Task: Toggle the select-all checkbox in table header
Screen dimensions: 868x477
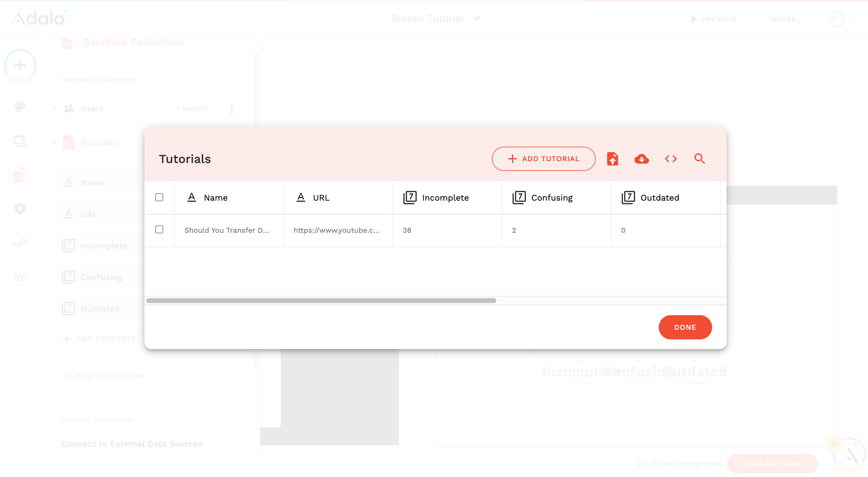Action: [x=159, y=197]
